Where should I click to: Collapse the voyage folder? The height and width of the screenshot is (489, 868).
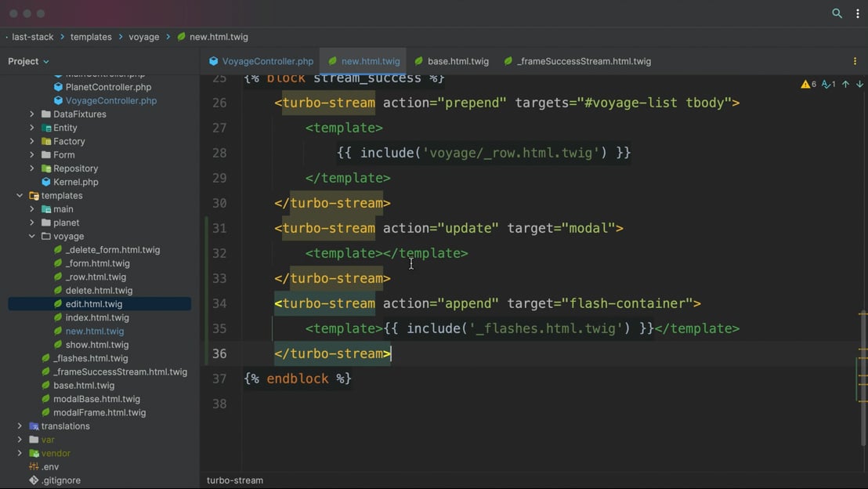32,236
